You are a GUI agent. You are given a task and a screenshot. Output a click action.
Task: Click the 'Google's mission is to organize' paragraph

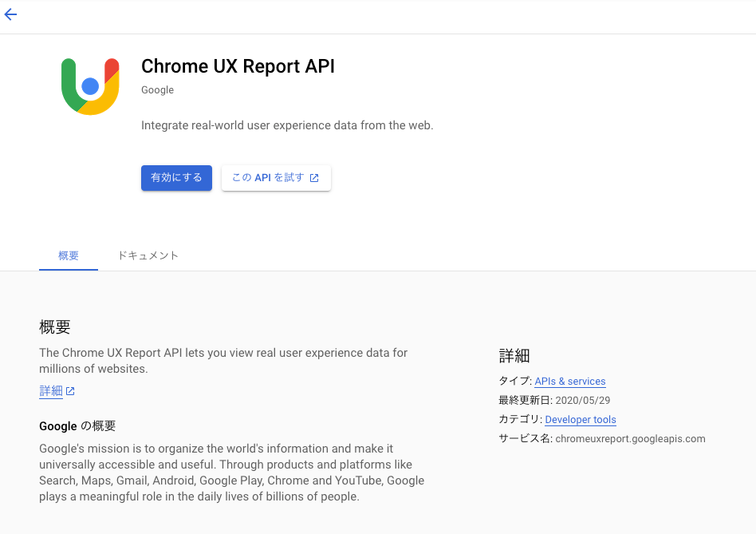(x=232, y=473)
